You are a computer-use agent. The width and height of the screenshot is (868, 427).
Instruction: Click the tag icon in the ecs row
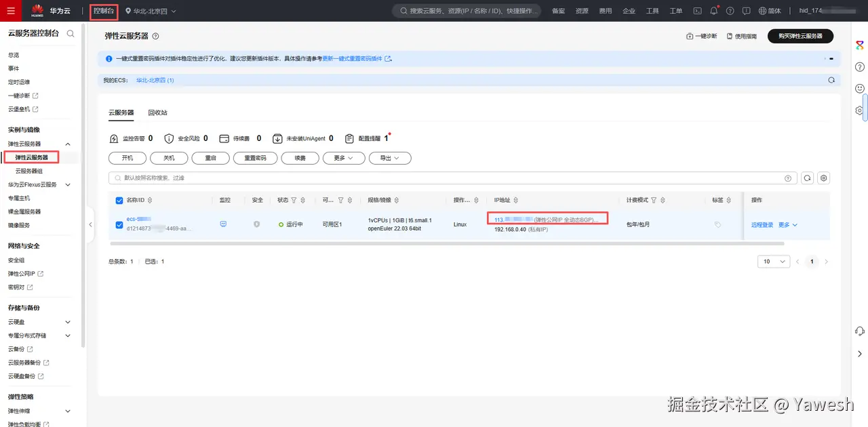click(717, 224)
